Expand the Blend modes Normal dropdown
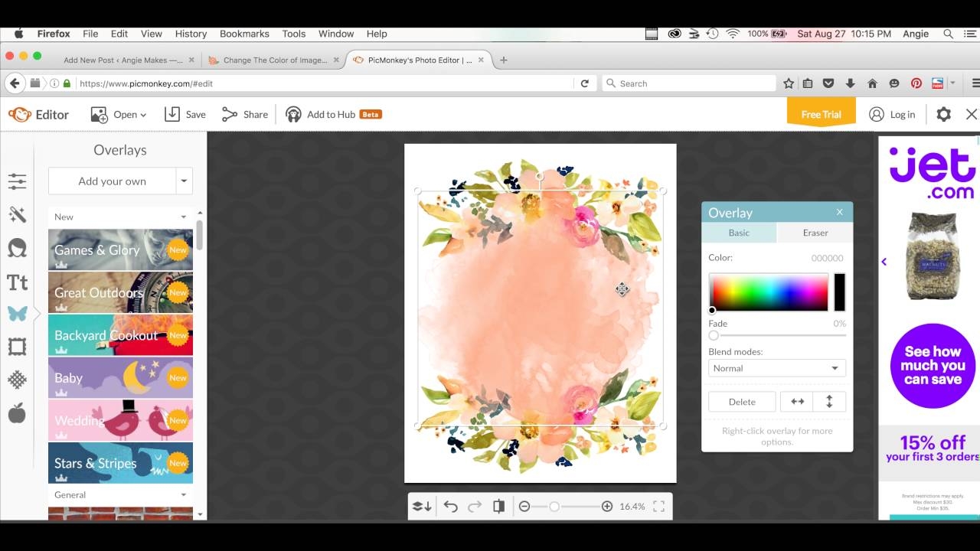Screen dimensions: 980x551 776,368
